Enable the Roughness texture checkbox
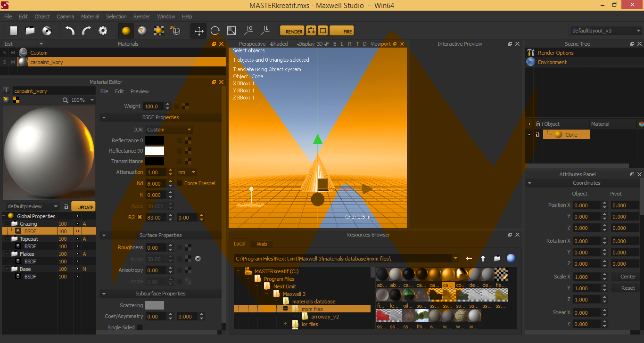This screenshot has height=343, width=644. 180,247
